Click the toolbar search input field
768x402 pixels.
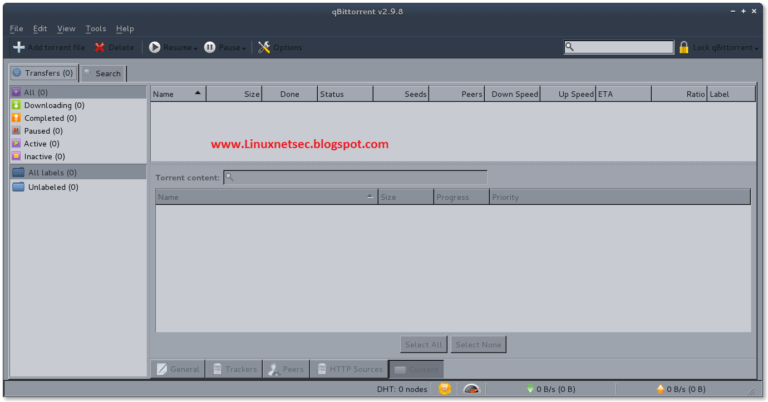click(x=619, y=47)
